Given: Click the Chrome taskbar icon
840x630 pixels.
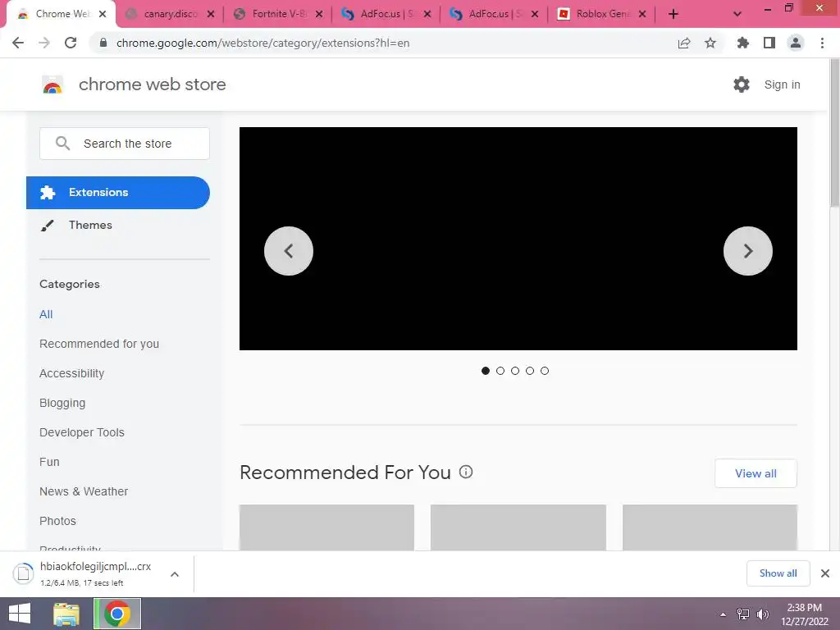Looking at the screenshot, I should point(117,614).
